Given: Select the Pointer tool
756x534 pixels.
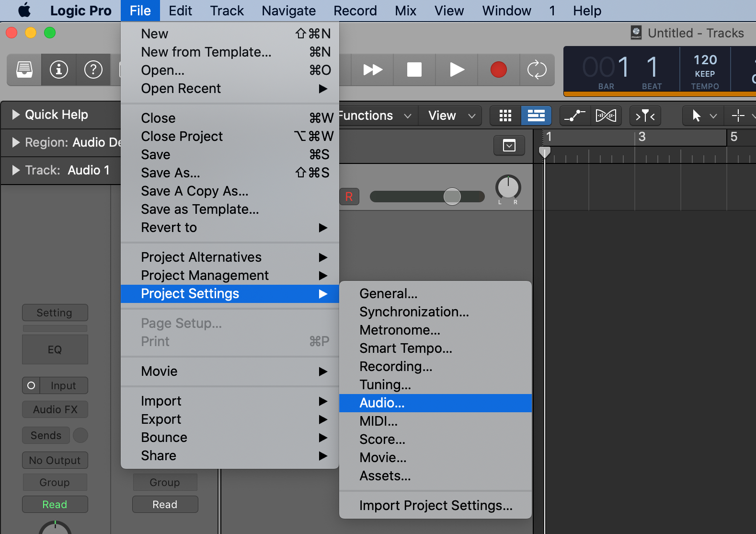Looking at the screenshot, I should 697,116.
